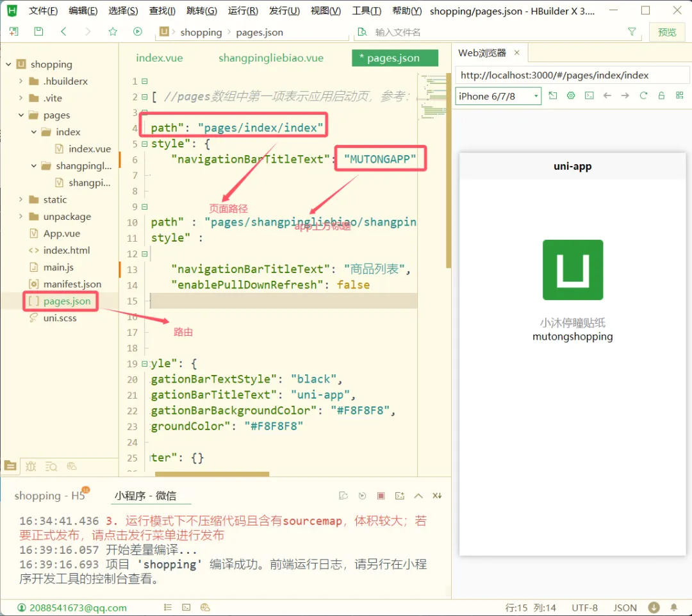The width and height of the screenshot is (692, 616).
Task: Go back with the toolbar left arrow
Action: pyautogui.click(x=63, y=31)
